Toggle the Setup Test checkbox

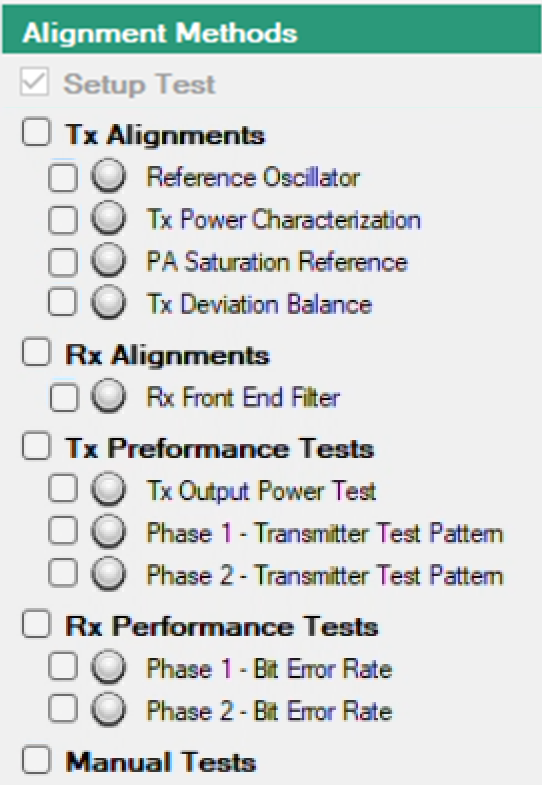(x=35, y=82)
